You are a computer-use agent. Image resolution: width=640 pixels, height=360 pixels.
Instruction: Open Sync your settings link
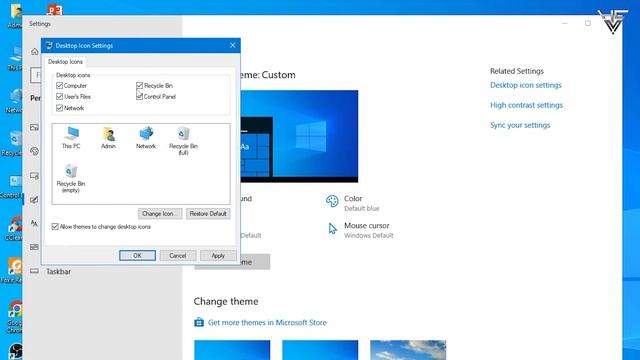coord(520,125)
